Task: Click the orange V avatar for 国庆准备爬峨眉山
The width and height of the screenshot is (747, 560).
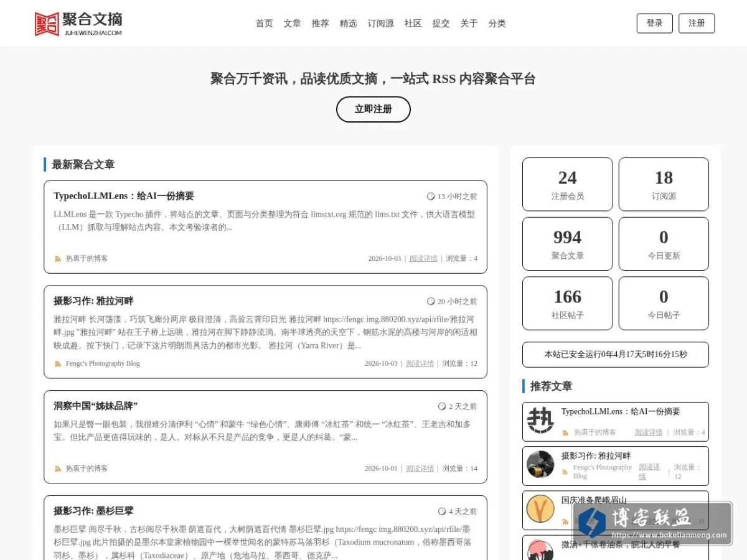Action: pos(540,508)
